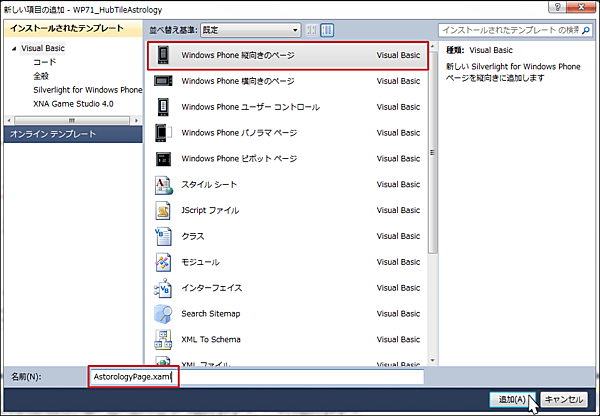This screenshot has width=600, height=416.
Task: Select Silverlight for Windows Phone category
Action: click(88, 90)
